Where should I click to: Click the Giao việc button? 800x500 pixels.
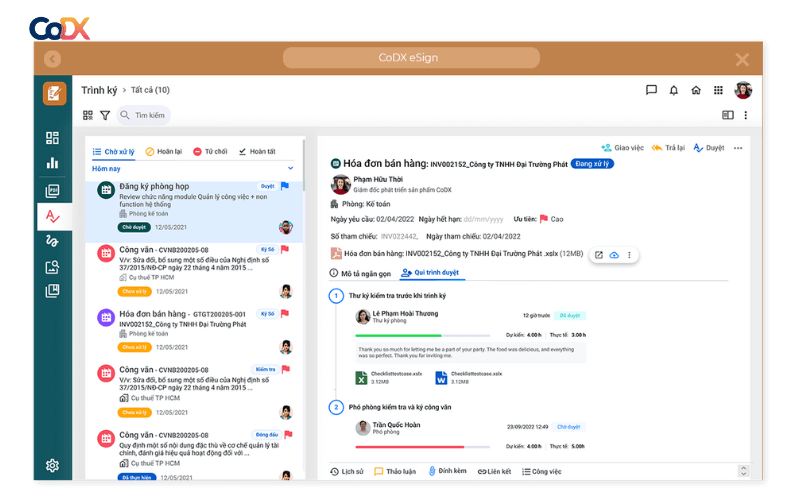coord(623,148)
